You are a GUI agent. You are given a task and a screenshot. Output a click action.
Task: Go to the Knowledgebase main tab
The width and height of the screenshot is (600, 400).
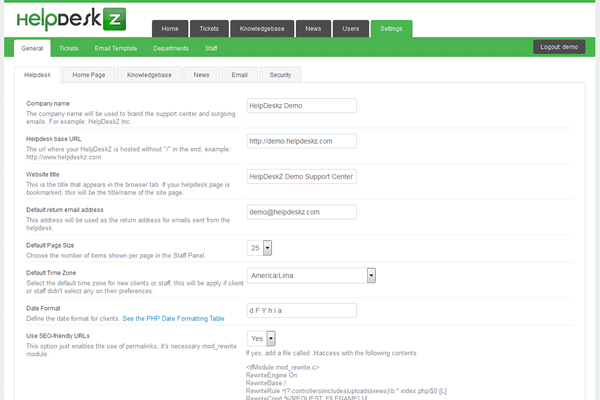(x=263, y=29)
